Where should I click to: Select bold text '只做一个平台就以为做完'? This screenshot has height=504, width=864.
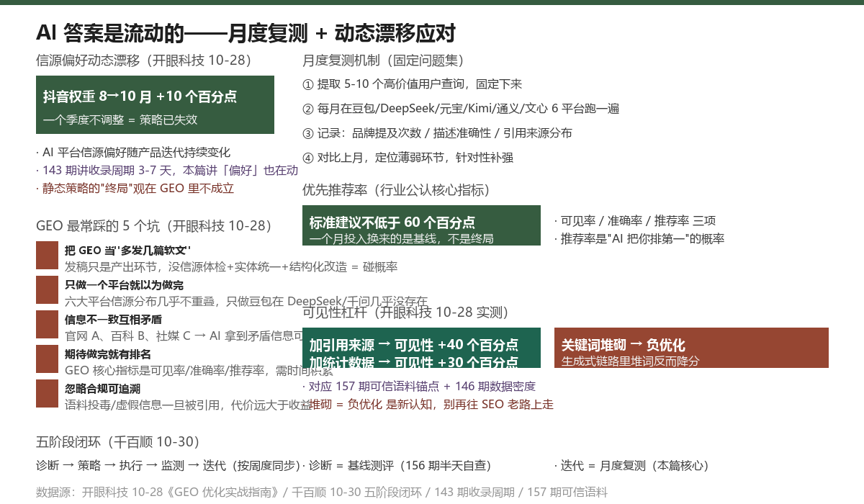pyautogui.click(x=124, y=285)
